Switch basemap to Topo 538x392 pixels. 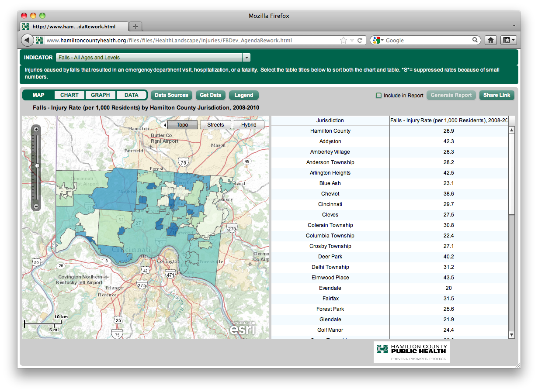coord(183,125)
